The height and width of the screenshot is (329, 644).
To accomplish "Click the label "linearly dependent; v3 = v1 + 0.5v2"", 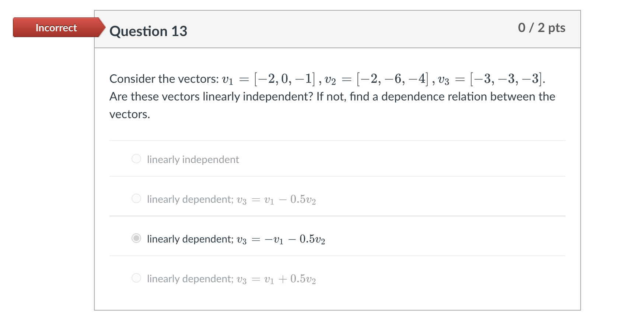I will [x=231, y=279].
